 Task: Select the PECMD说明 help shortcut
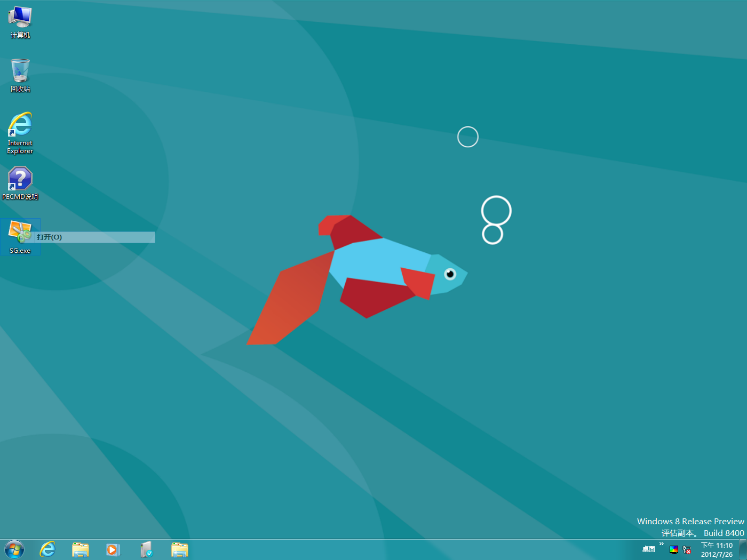tap(20, 183)
